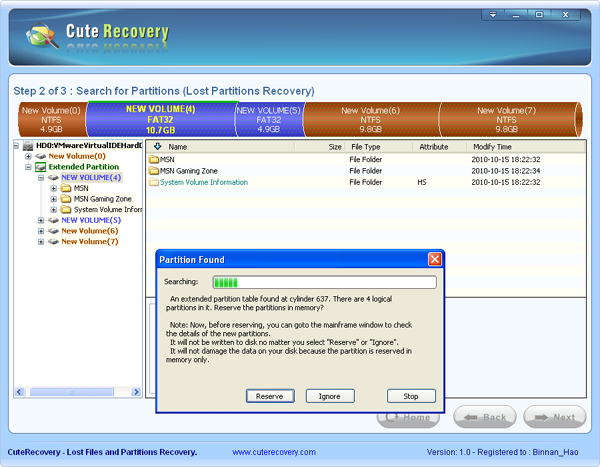Click System Volume Information folder icon in tree
Viewport: 600px width, 467px height.
[x=66, y=209]
